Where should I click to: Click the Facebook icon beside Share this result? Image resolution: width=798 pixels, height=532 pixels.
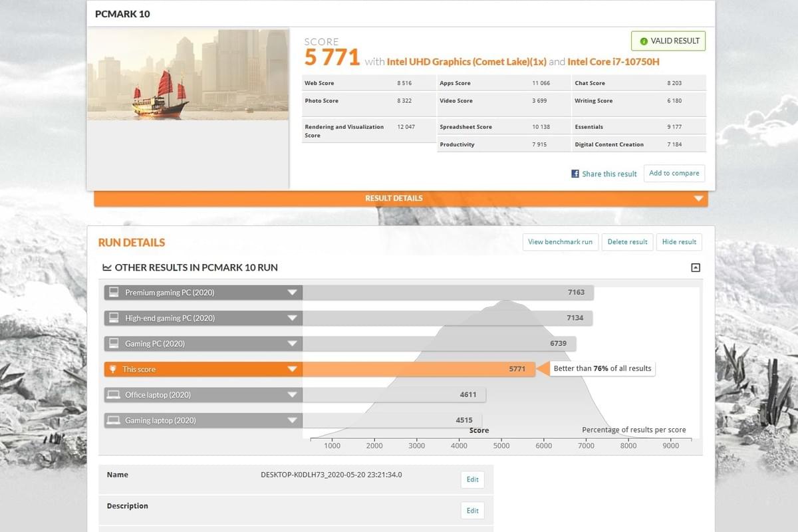(575, 174)
